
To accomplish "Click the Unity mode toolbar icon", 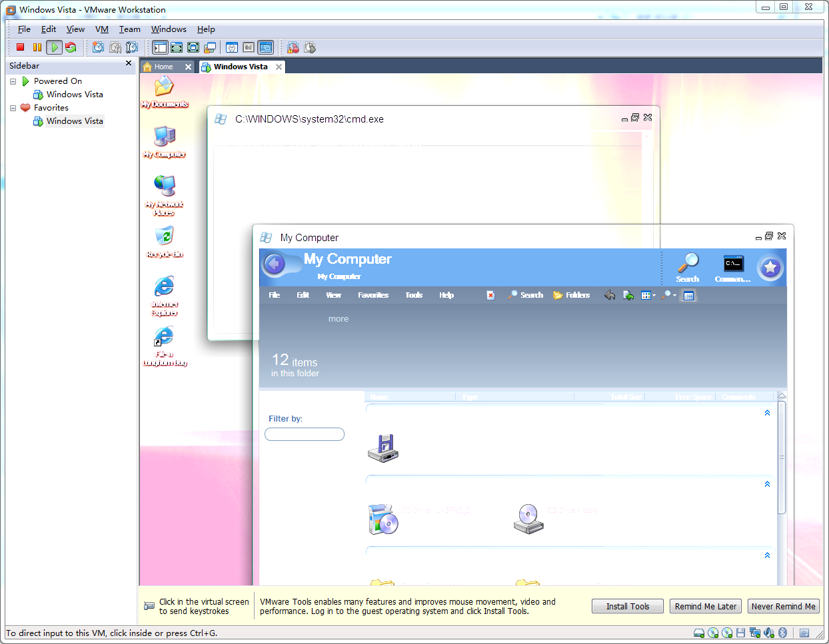I will pyautogui.click(x=210, y=47).
